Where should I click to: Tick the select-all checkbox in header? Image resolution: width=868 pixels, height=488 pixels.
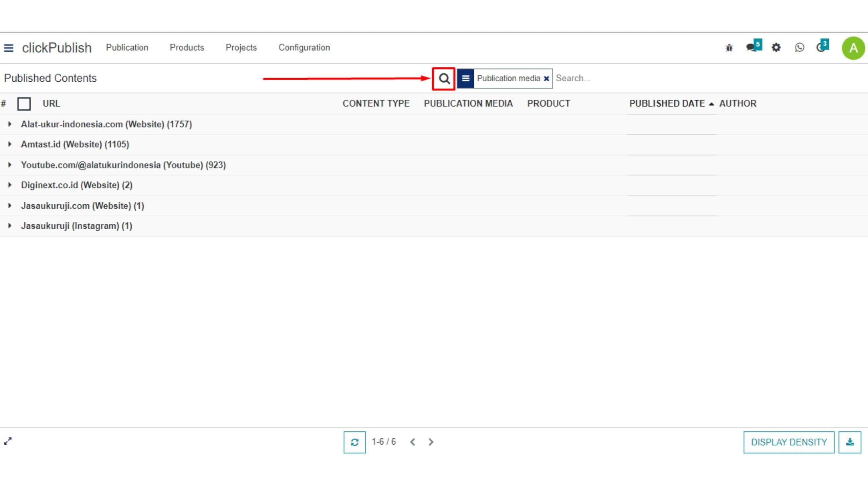(24, 104)
